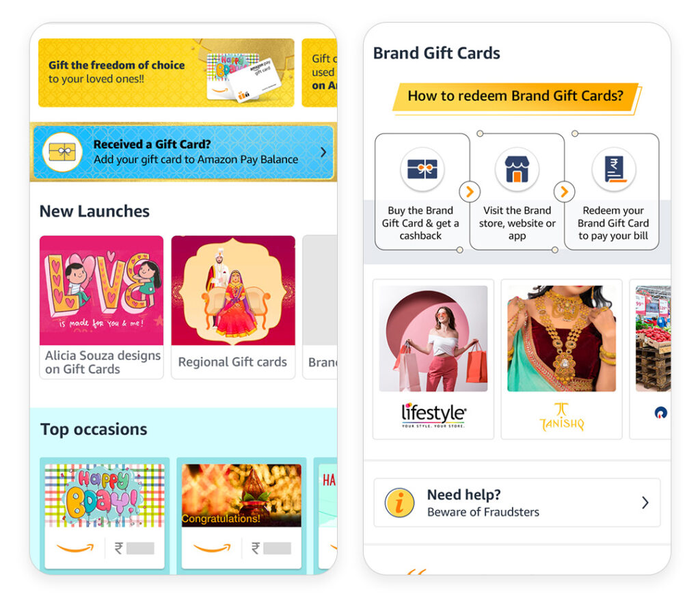
Task: Click the Buy the Brand Gift Card icon
Action: click(422, 170)
